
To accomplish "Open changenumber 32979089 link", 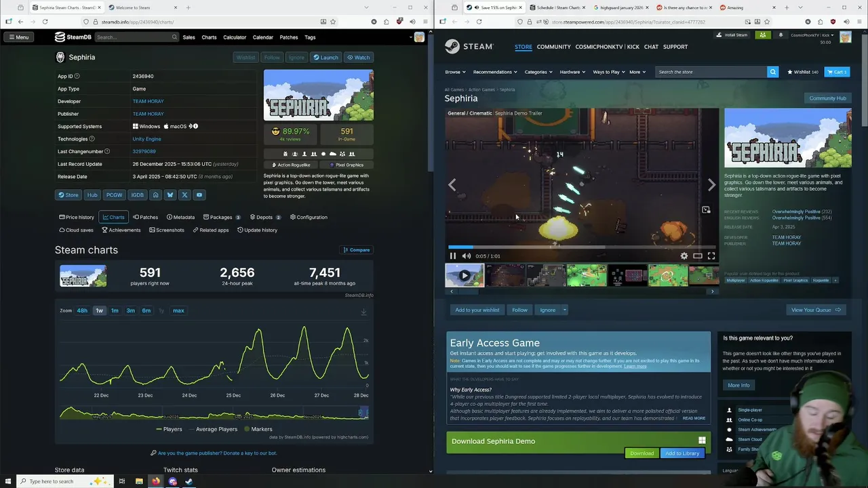I will pos(144,151).
